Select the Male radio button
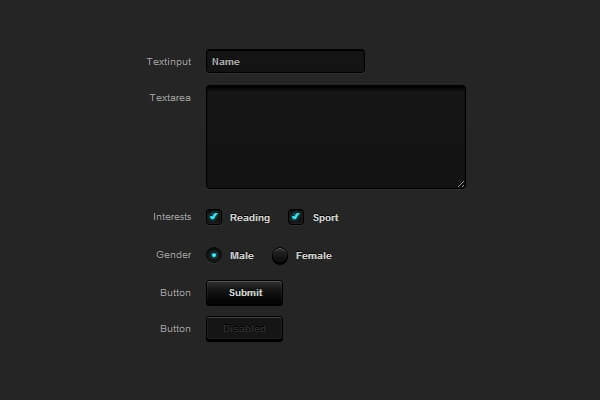The image size is (600, 400). [214, 255]
